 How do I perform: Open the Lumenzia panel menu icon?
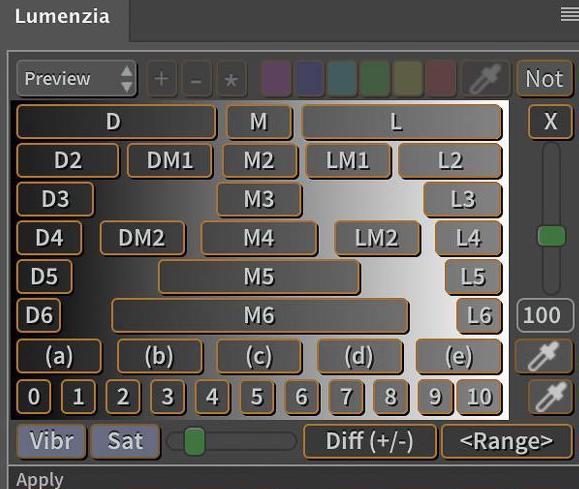pos(569,14)
